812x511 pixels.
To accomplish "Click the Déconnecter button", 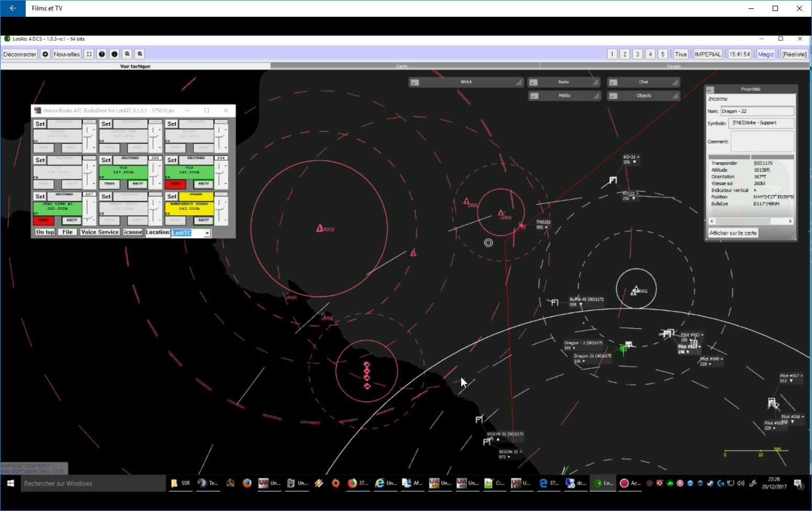I will tap(20, 54).
